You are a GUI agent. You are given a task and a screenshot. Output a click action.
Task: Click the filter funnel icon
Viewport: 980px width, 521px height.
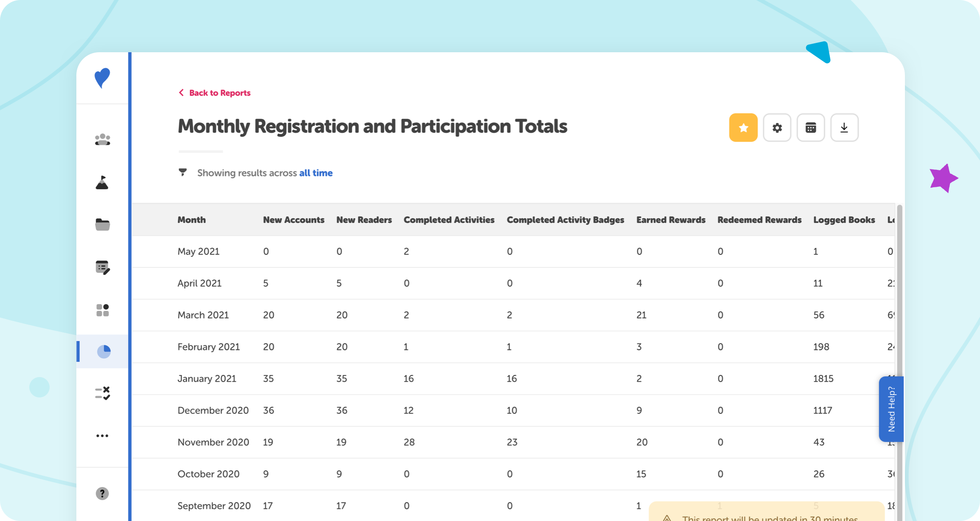(182, 172)
